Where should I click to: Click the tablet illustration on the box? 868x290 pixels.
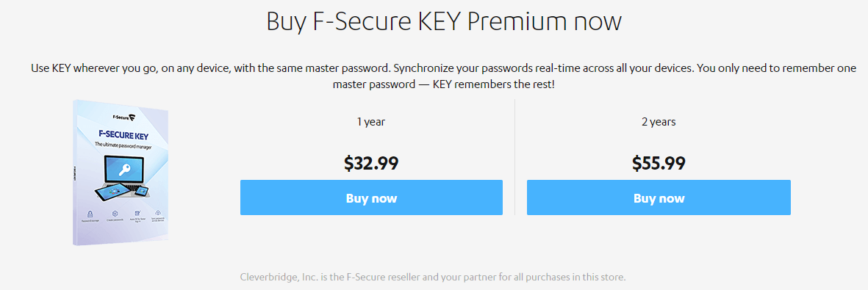click(x=111, y=193)
